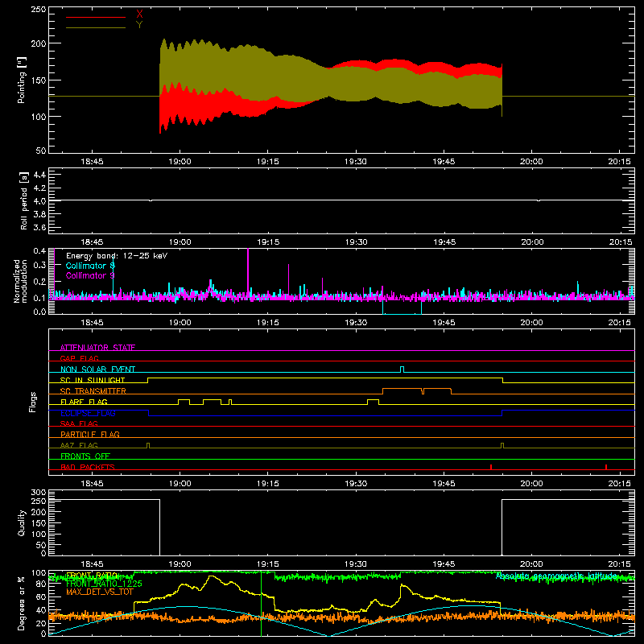Click the Flags axis title

tap(33, 402)
